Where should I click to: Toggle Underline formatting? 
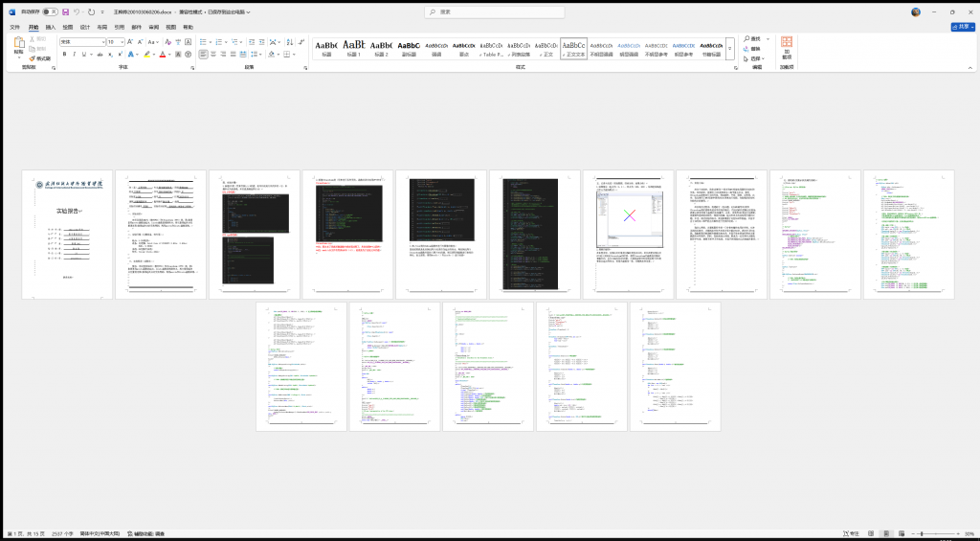pyautogui.click(x=85, y=55)
